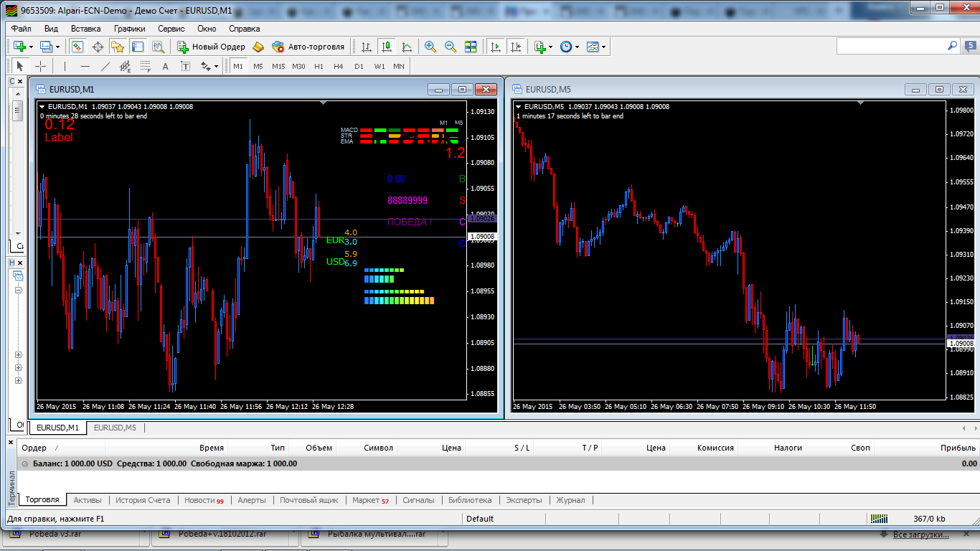The image size is (980, 551).
Task: Zoom out on the chart
Action: tap(451, 47)
